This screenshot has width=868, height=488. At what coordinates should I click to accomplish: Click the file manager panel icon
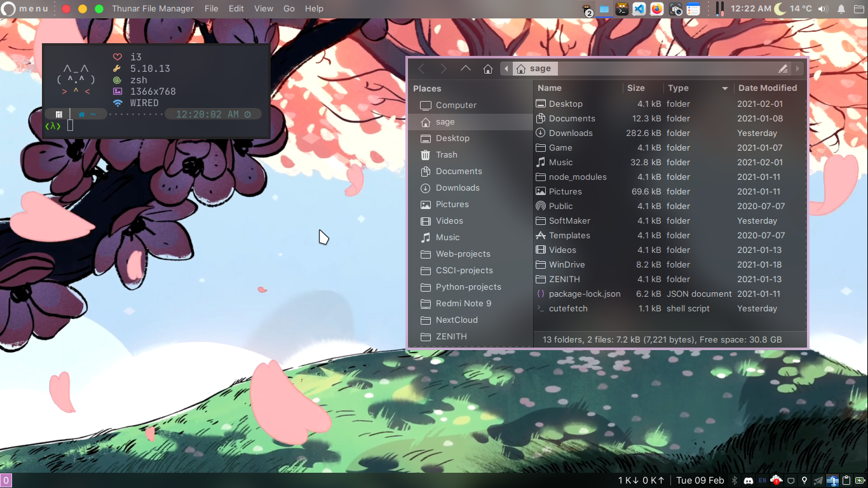(604, 9)
